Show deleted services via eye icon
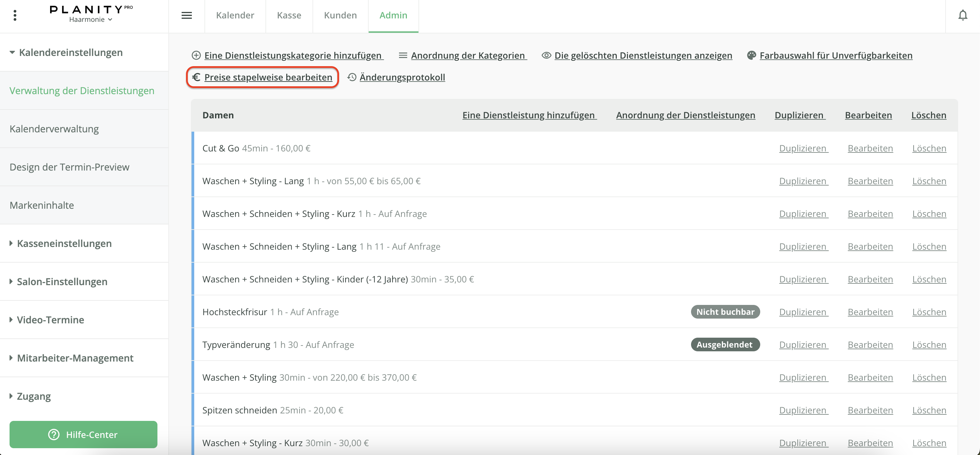This screenshot has height=455, width=980. (546, 55)
